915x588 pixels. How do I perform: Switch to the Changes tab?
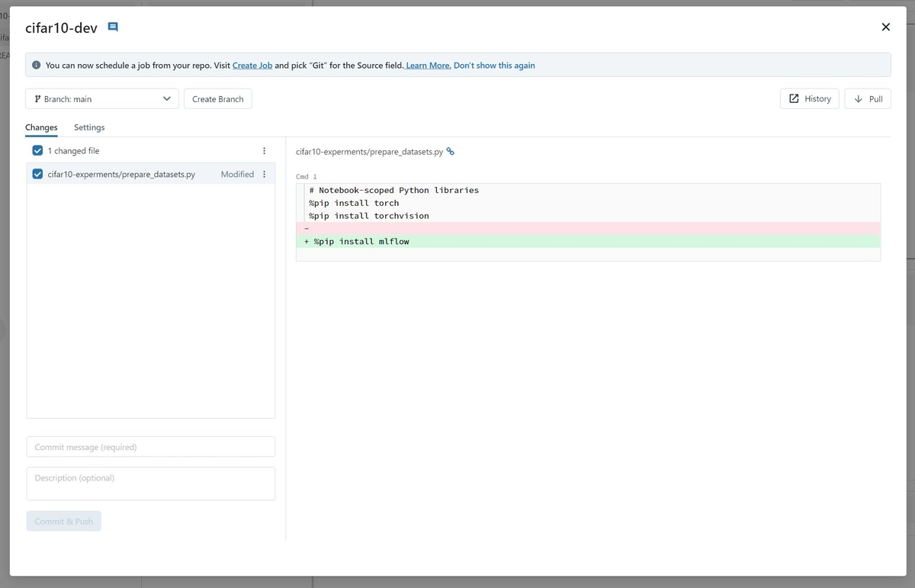click(41, 127)
